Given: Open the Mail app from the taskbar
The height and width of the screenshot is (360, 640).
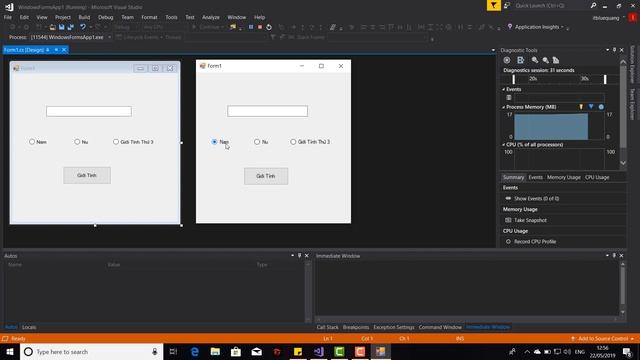Looking at the screenshot, I should (257, 351).
